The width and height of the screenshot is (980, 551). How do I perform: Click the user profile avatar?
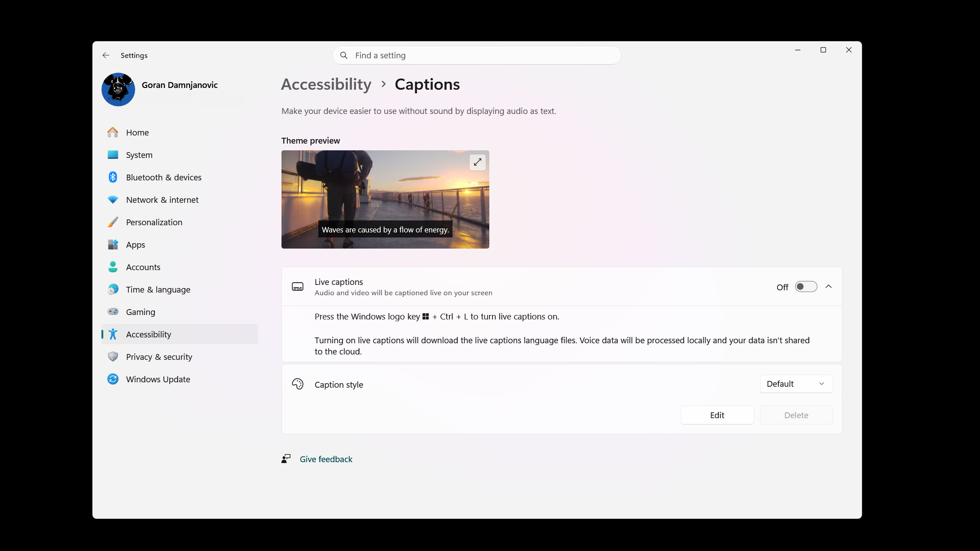[x=118, y=89]
